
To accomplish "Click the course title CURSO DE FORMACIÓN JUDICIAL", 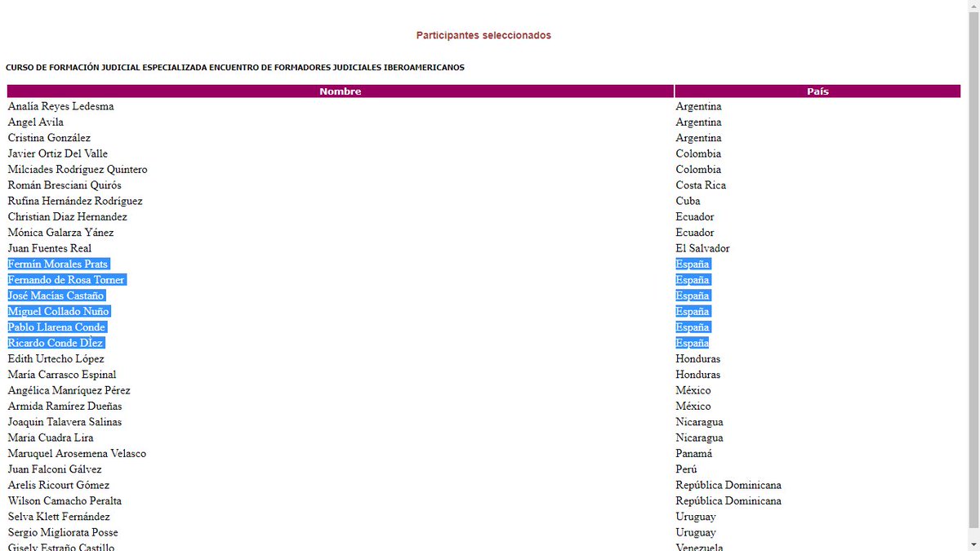I will 235,68.
